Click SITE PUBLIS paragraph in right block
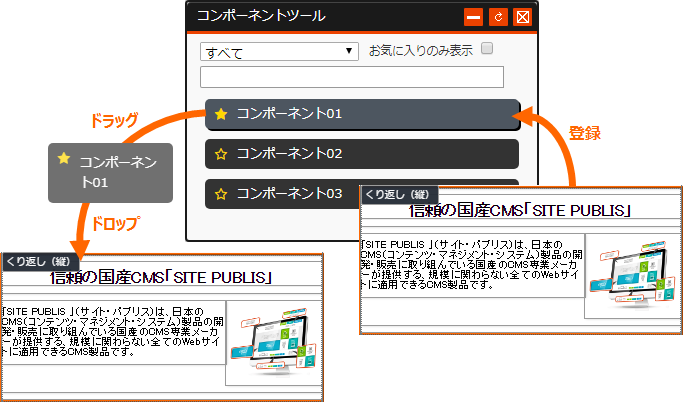Viewport: 683px width, 402px height. (x=471, y=264)
